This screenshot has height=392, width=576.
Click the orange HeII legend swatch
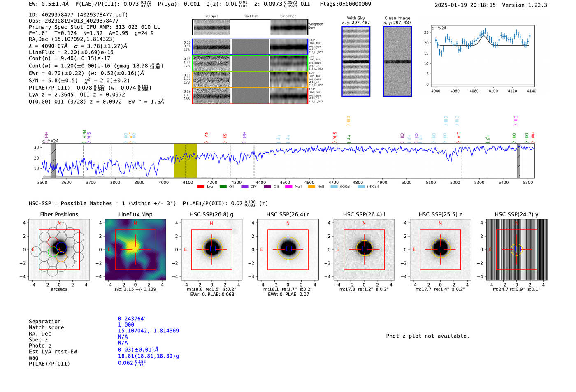click(311, 186)
